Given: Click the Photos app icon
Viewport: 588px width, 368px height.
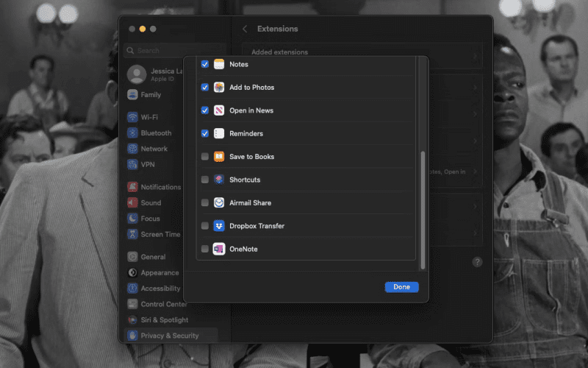Looking at the screenshot, I should pyautogui.click(x=219, y=87).
